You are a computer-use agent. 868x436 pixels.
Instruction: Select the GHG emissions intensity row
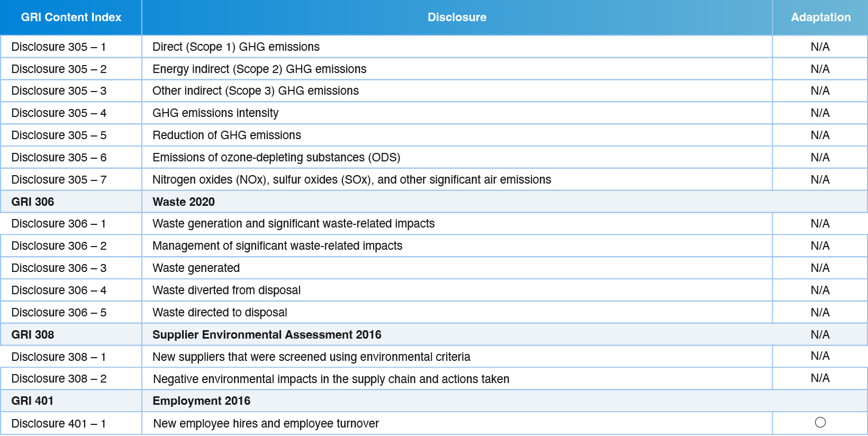coord(215,113)
